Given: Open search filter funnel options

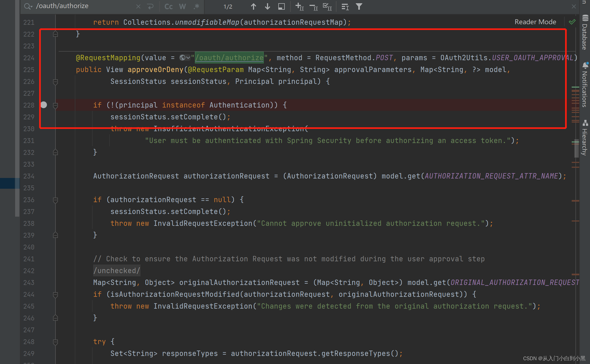Looking at the screenshot, I should tap(359, 6).
